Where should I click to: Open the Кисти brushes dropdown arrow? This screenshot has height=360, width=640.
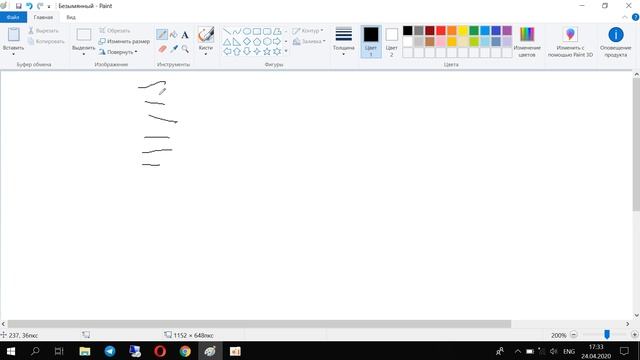click(x=206, y=54)
